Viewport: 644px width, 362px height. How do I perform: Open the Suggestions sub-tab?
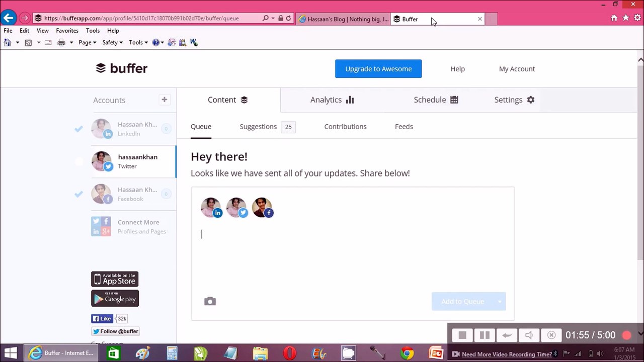click(267, 127)
